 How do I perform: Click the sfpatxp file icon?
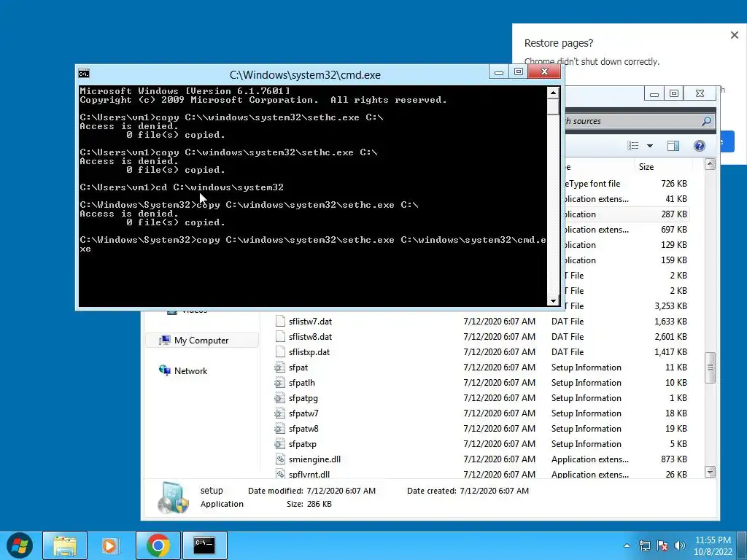[x=280, y=444]
